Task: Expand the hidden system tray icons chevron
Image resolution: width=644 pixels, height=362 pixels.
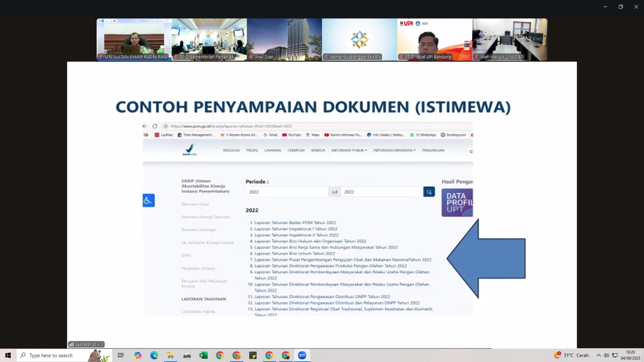Action: [598, 356]
